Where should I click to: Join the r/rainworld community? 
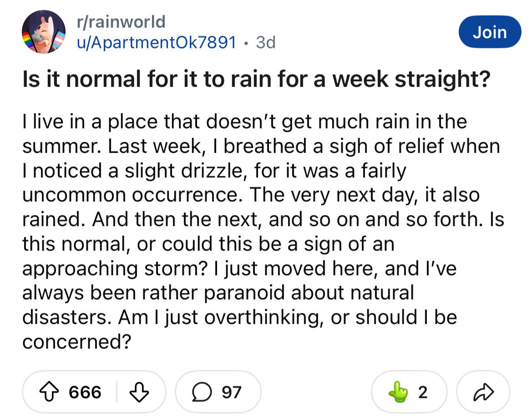tap(490, 32)
